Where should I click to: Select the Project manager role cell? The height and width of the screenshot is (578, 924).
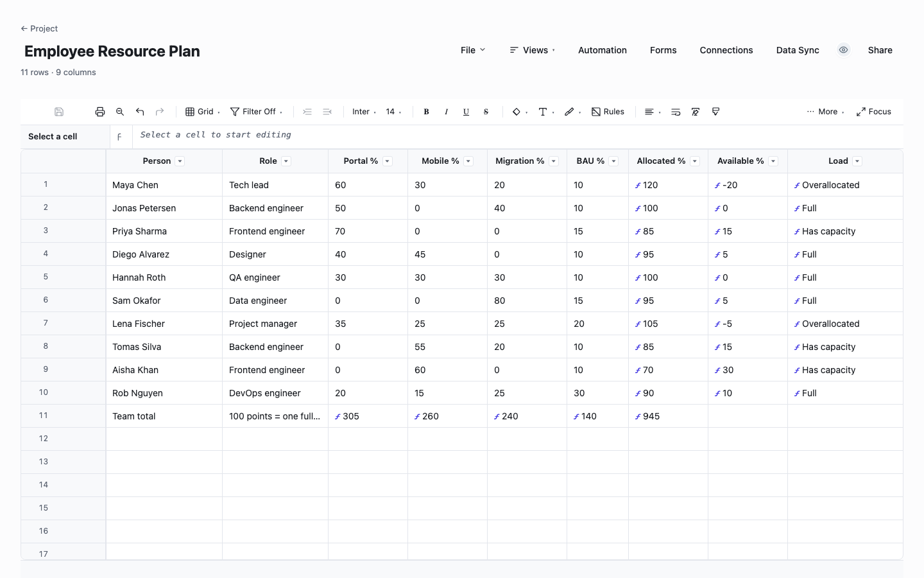275,324
